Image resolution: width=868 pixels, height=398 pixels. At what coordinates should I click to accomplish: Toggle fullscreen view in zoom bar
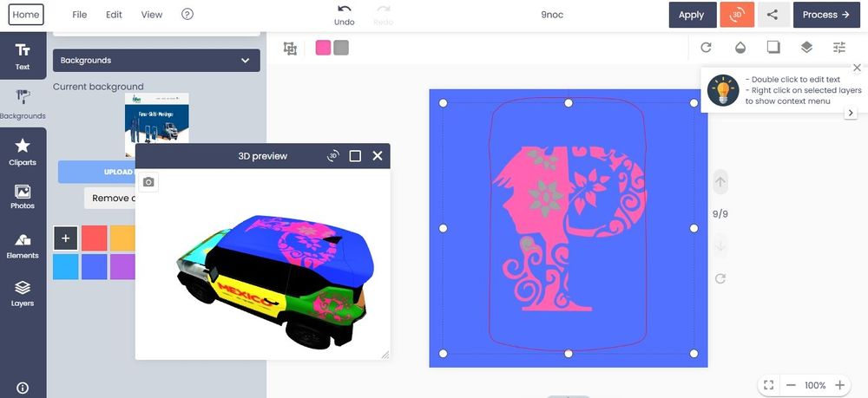click(767, 385)
